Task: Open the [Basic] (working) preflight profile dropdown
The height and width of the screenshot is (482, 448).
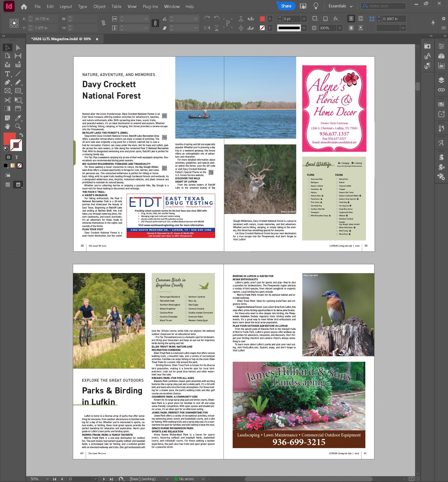Action: tap(167, 479)
